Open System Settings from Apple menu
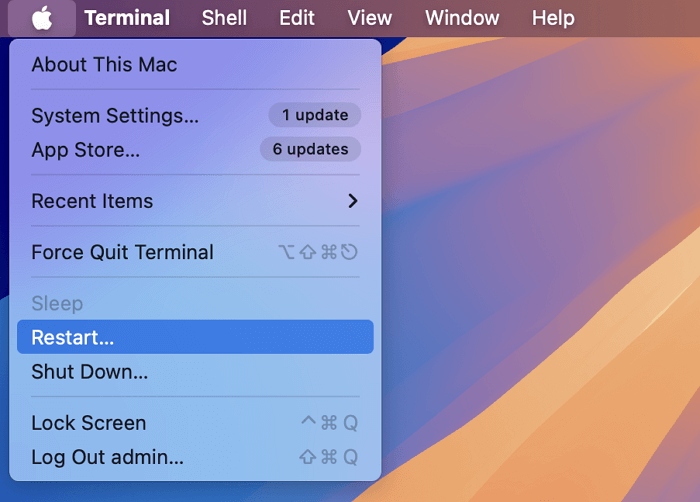Viewport: 700px width, 502px height. point(115,116)
